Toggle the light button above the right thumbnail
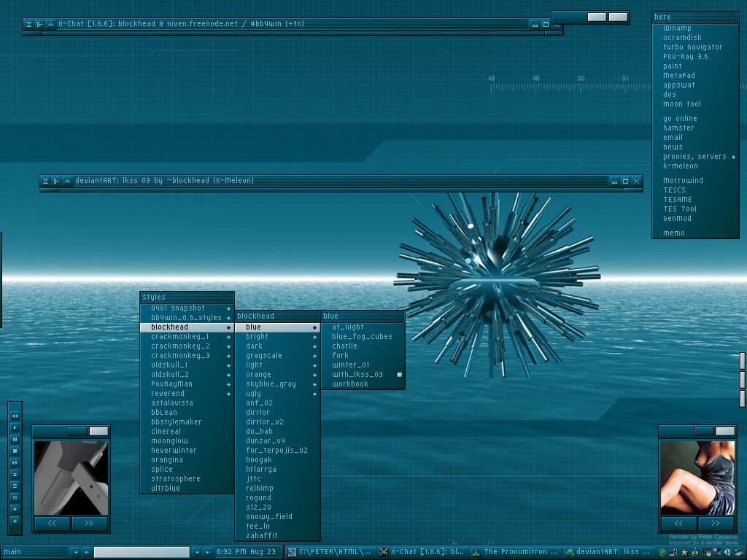Viewport: 747px width, 560px height. click(x=725, y=432)
